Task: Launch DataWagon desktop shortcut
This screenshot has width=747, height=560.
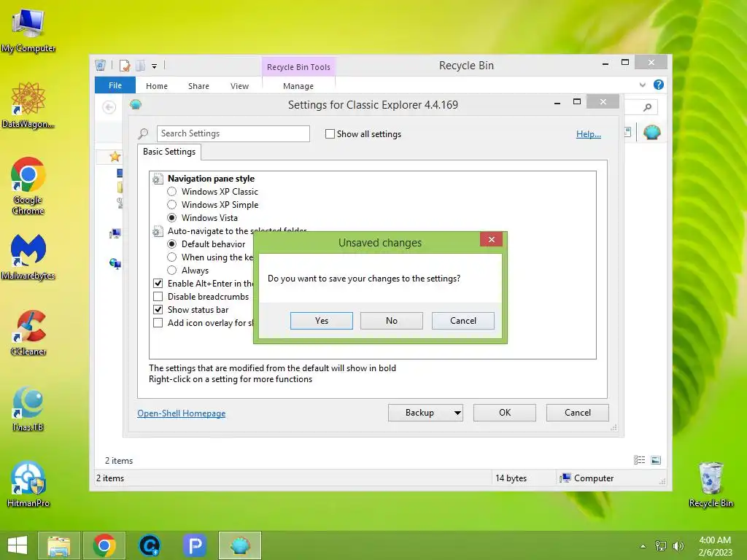Action: (28, 105)
